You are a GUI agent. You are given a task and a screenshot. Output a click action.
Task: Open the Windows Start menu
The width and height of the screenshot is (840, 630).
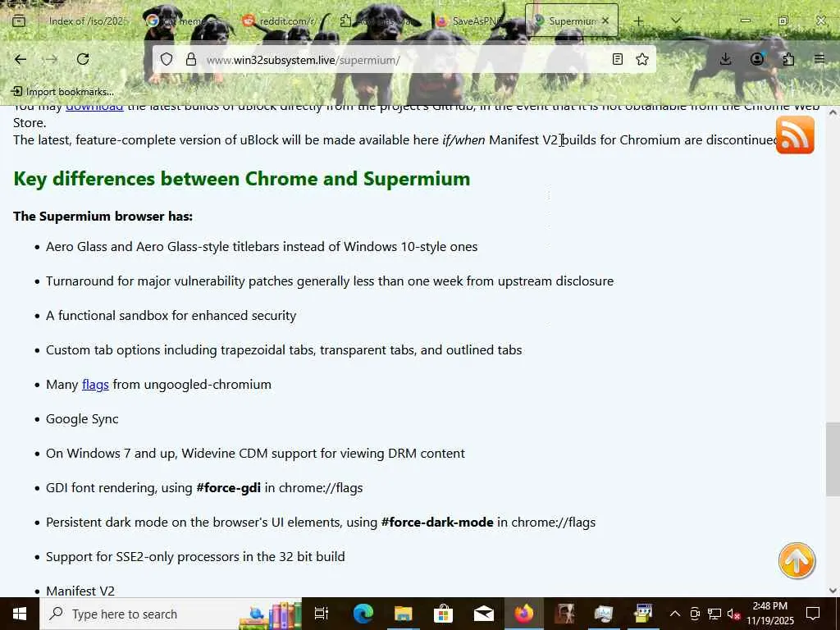pos(20,614)
